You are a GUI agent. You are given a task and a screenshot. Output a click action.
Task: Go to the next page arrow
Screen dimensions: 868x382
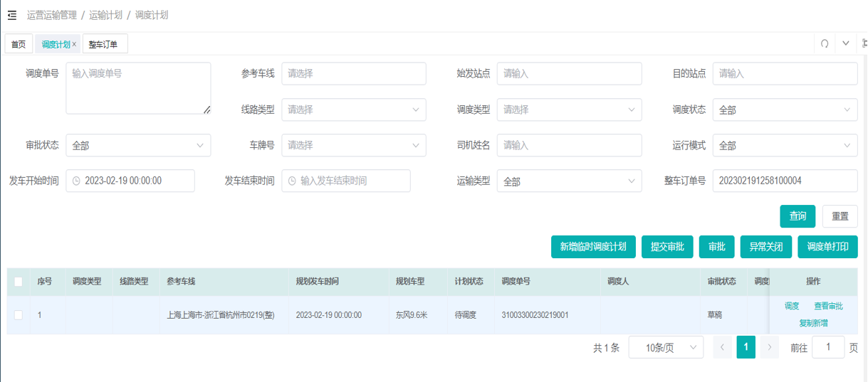point(769,347)
